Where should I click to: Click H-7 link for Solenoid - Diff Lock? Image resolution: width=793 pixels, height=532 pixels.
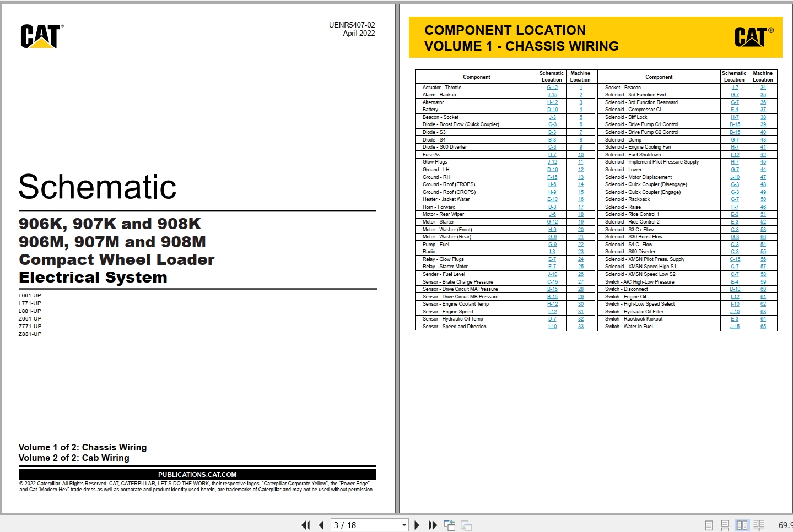click(735, 117)
